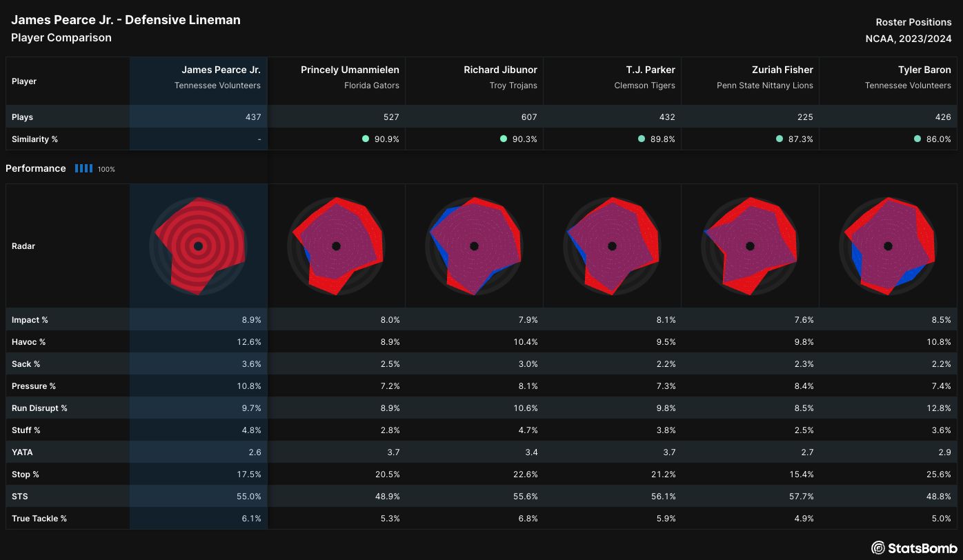Click James Pearce Jr.'s 3.6% Sack value
The width and height of the screenshot is (963, 560).
250,364
